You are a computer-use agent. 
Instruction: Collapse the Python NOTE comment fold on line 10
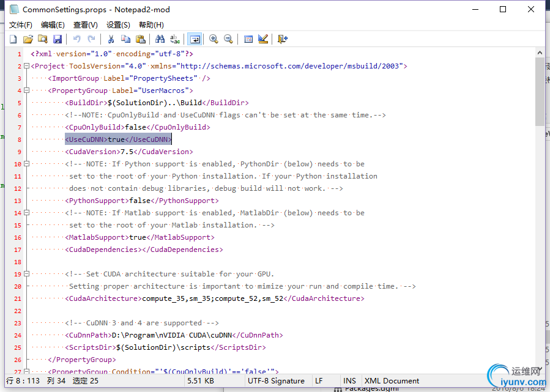tap(26, 164)
